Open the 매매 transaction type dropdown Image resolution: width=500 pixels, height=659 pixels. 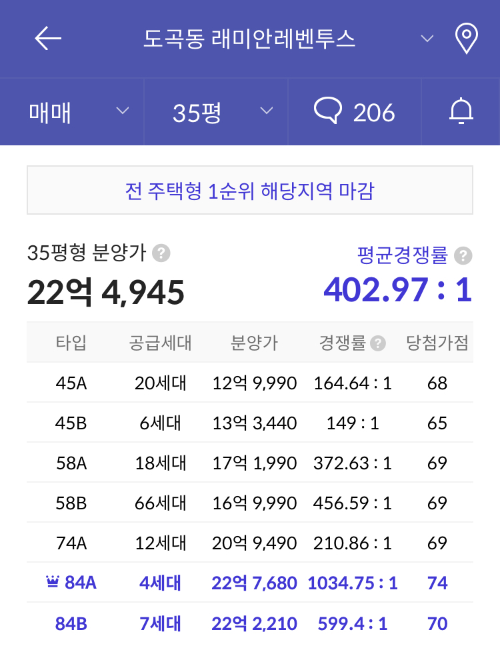tap(72, 111)
